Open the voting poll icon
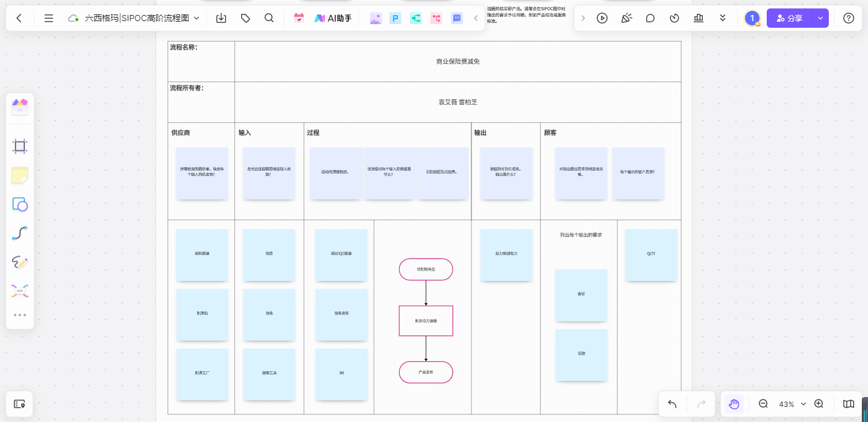 [699, 18]
